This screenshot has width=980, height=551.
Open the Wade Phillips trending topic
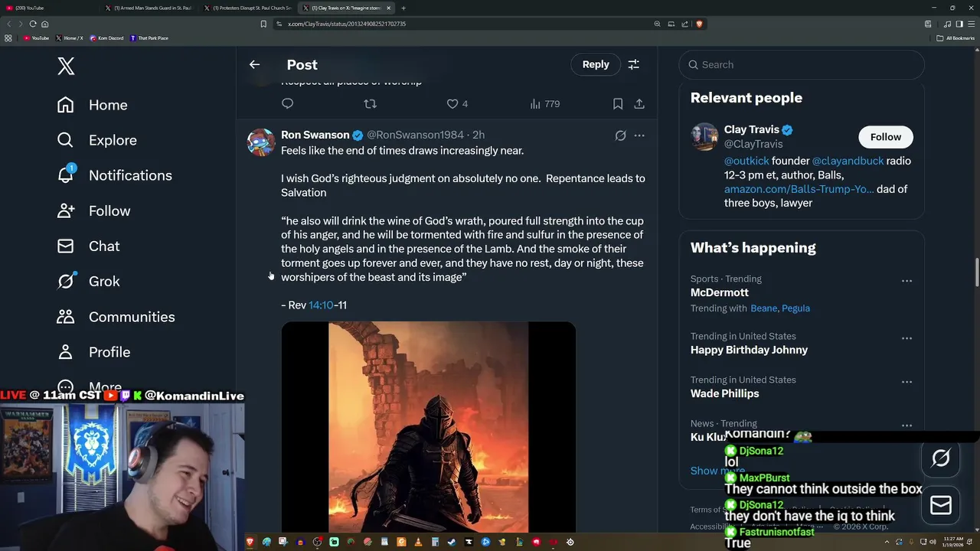coord(724,393)
